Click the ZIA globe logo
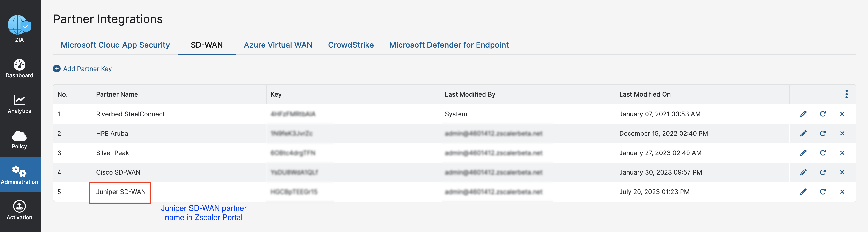The image size is (868, 232). (19, 25)
